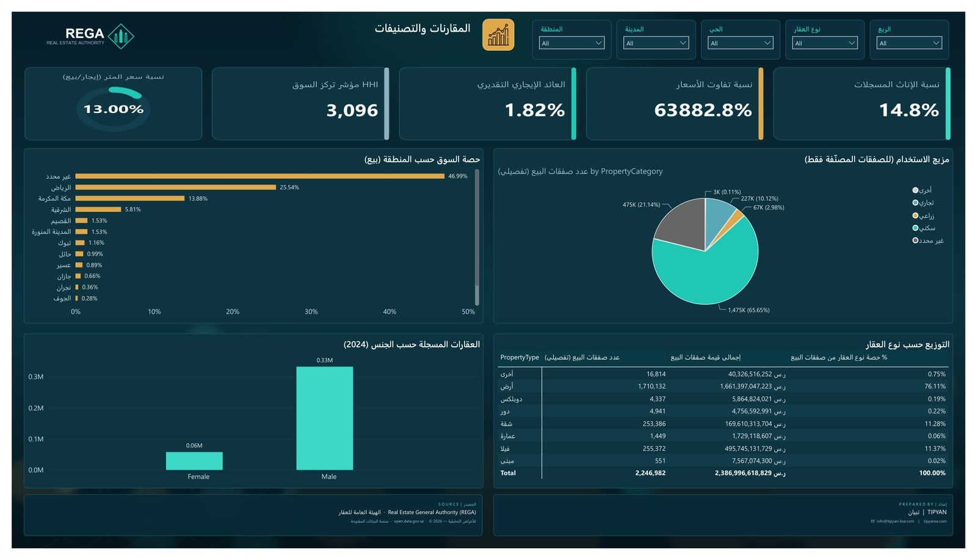Click the 253,386 sales count cell

click(654, 424)
